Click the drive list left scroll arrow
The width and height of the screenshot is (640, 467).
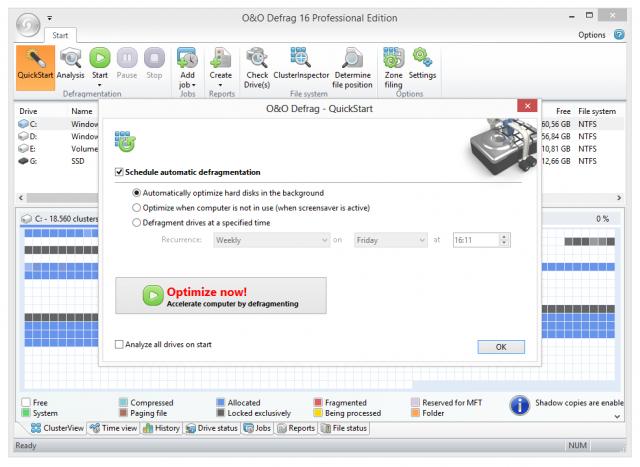pos(21,198)
